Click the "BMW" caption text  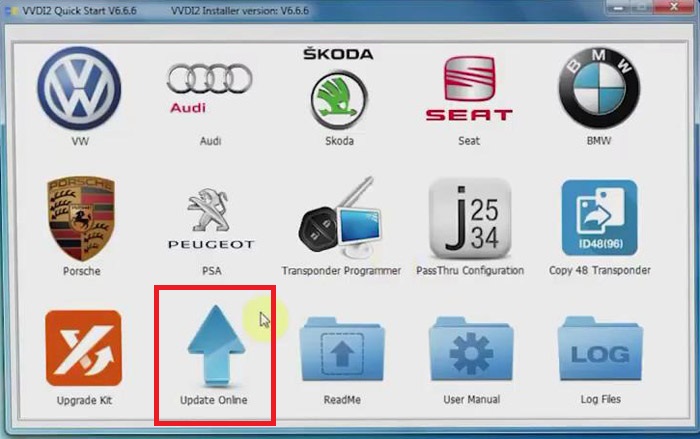coord(599,141)
